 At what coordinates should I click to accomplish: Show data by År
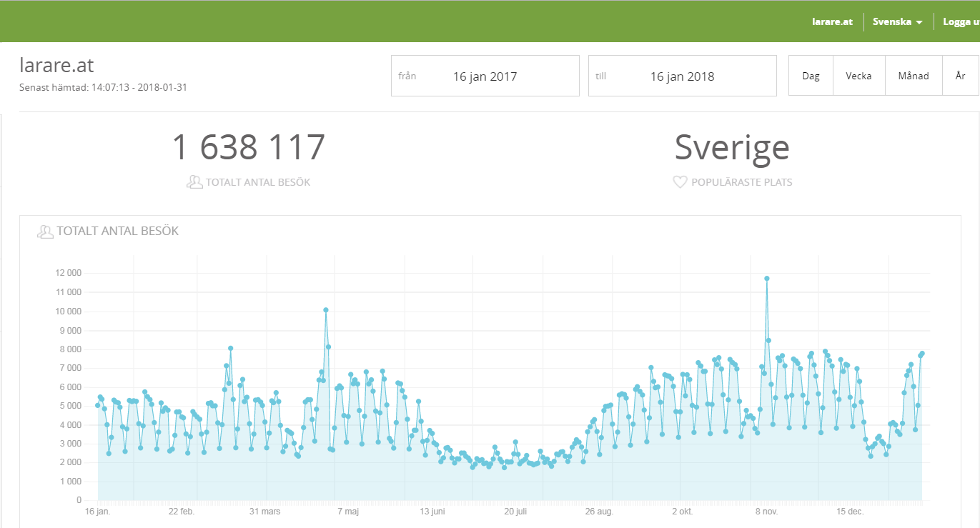(x=960, y=76)
